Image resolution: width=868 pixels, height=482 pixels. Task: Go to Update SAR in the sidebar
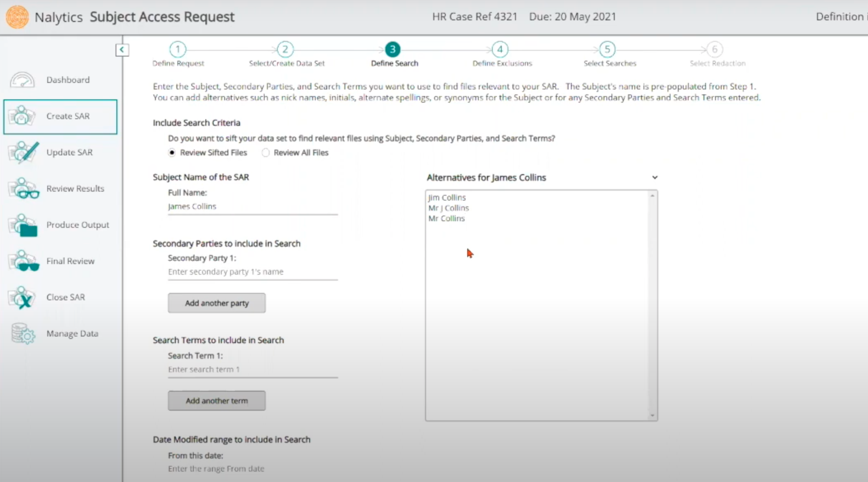[60, 153]
